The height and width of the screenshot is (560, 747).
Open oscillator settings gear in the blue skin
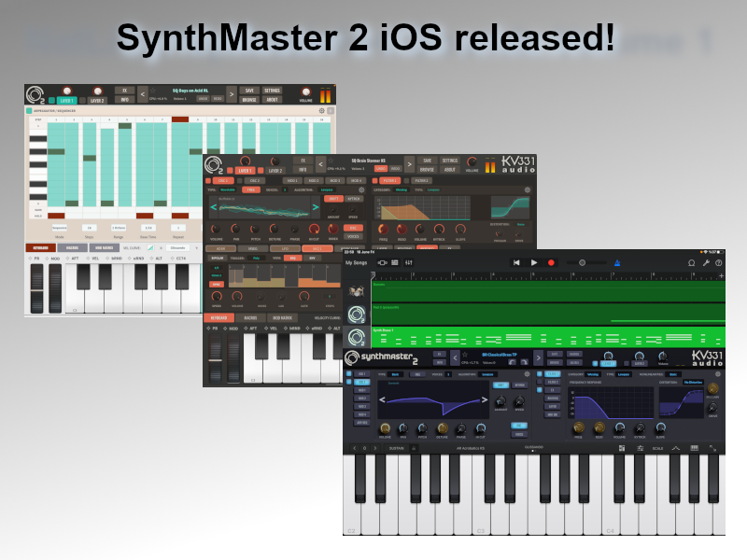click(x=527, y=374)
